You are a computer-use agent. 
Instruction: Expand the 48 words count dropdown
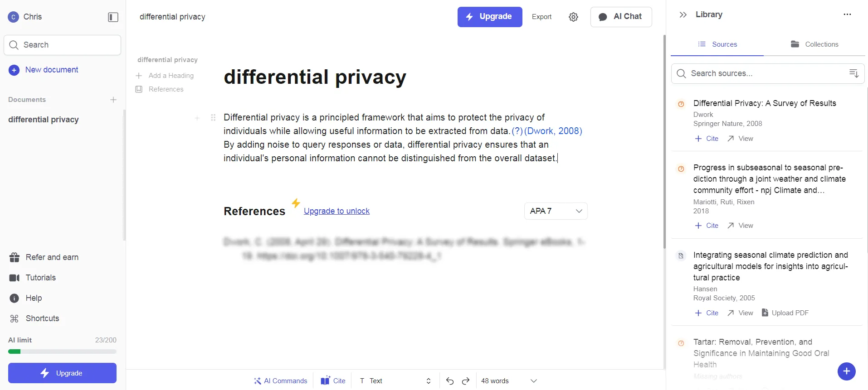[533, 381]
